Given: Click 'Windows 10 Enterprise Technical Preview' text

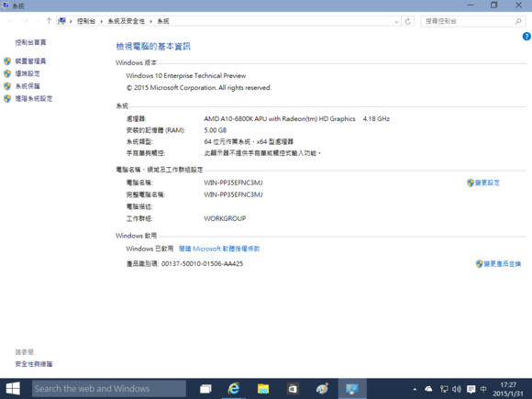Looking at the screenshot, I should pyautogui.click(x=186, y=75).
